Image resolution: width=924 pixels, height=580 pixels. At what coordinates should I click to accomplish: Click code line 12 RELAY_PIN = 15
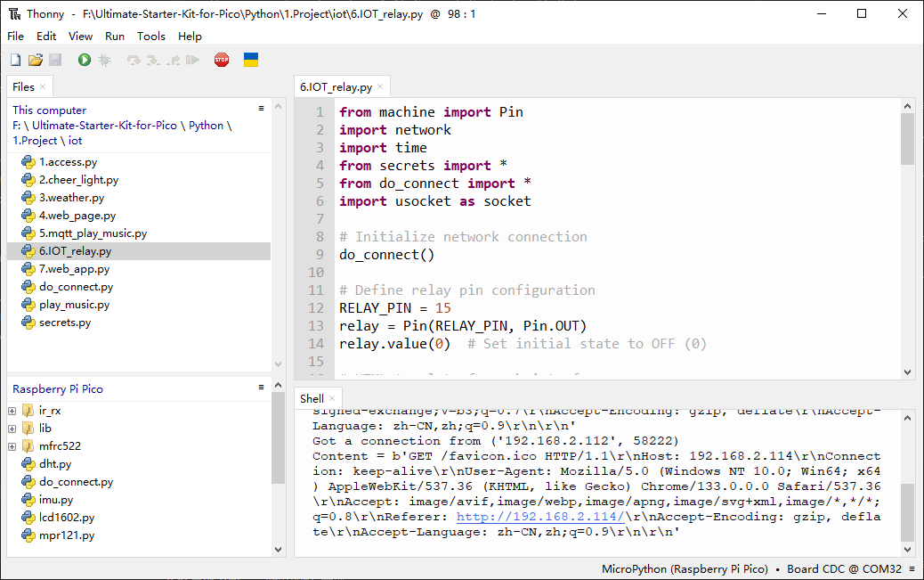pos(395,308)
